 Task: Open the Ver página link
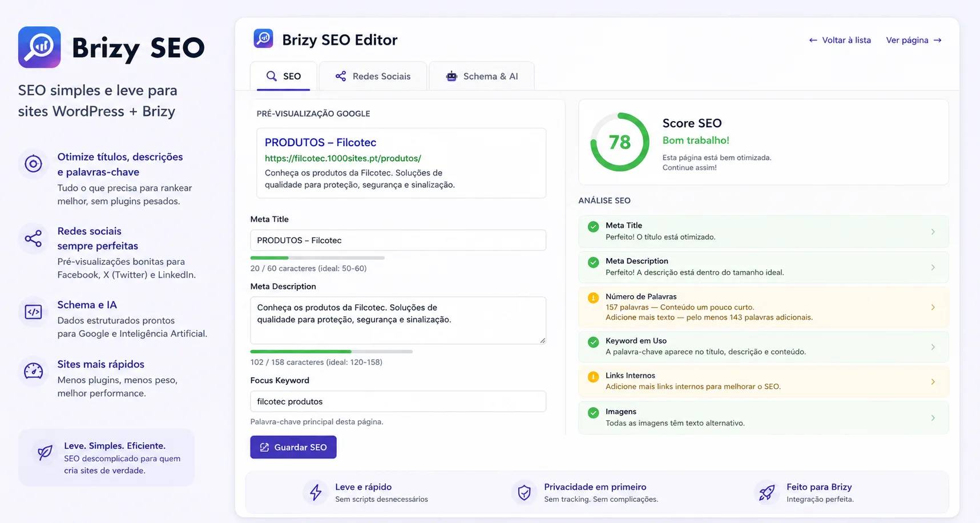pyautogui.click(x=914, y=40)
